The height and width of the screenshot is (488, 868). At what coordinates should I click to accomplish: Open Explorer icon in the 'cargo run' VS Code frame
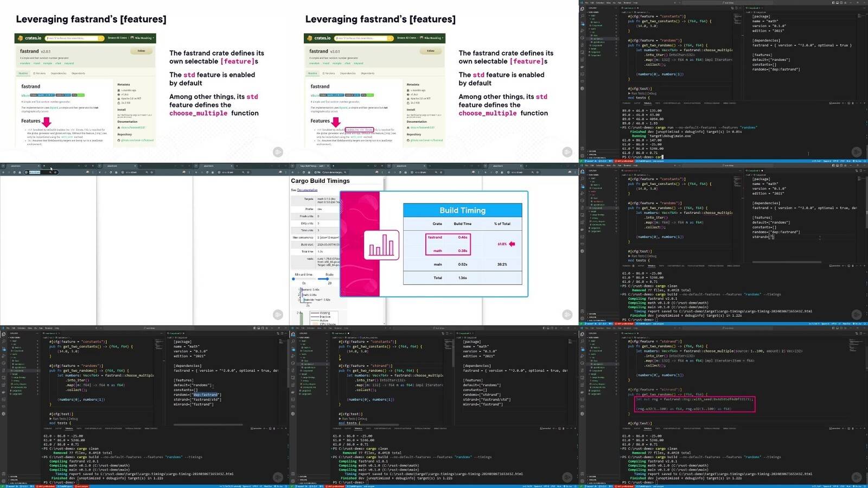tap(582, 8)
